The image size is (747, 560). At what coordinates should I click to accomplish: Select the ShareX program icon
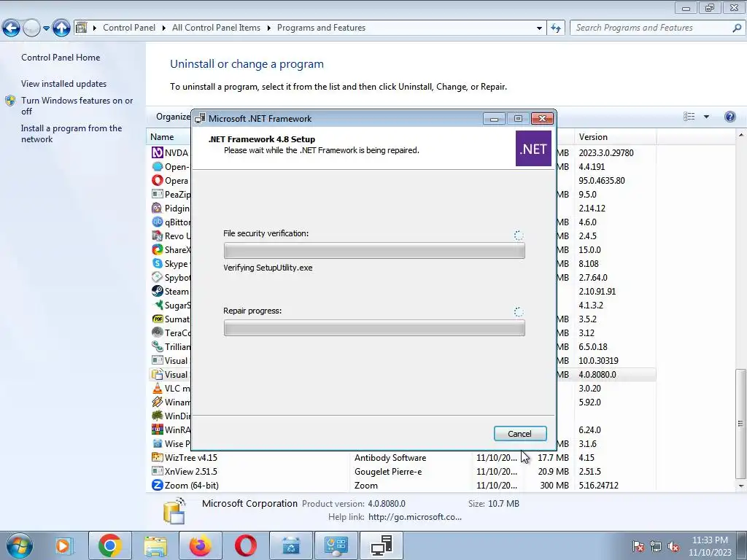(158, 249)
